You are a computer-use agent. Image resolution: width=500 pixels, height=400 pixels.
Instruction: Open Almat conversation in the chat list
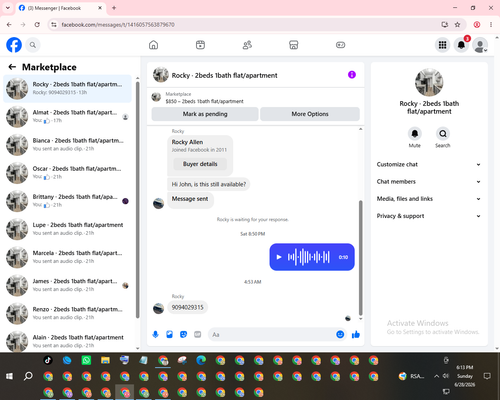[68, 117]
